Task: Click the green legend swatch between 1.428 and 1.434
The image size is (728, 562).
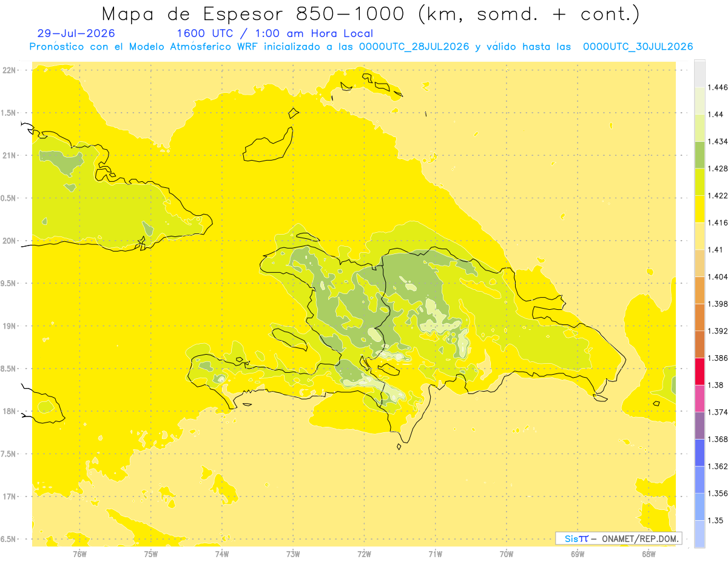Action: point(699,155)
